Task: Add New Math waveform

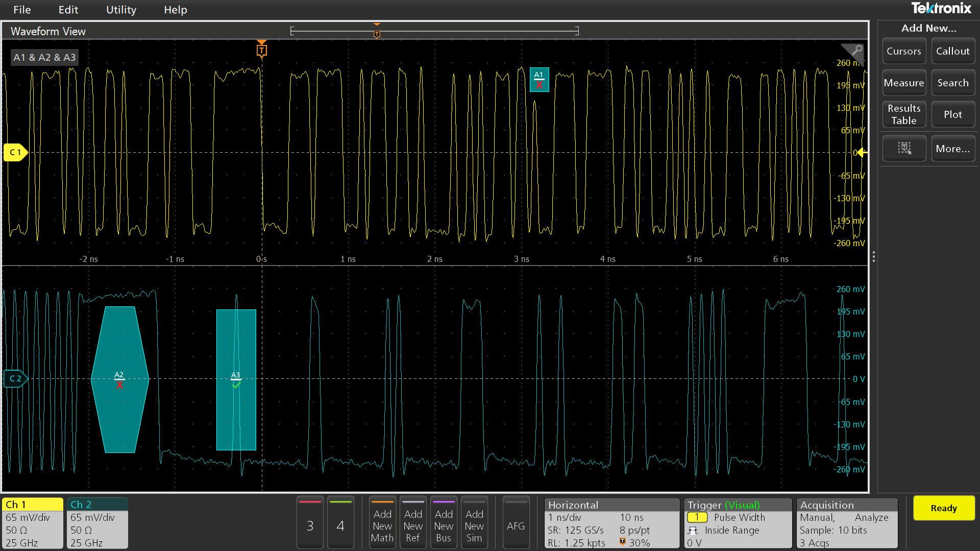Action: pos(382,523)
